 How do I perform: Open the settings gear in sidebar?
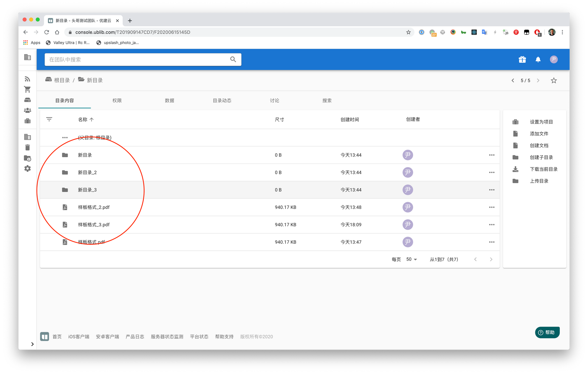click(x=27, y=169)
